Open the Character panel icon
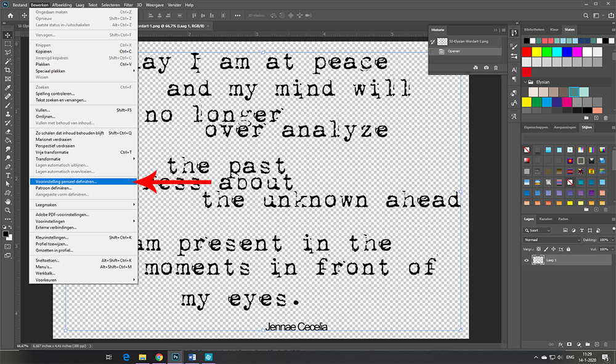 [x=514, y=70]
